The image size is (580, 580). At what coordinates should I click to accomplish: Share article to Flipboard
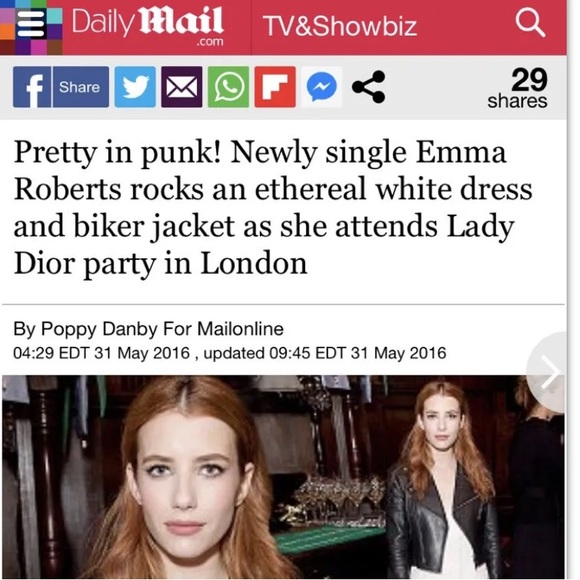pyautogui.click(x=275, y=87)
